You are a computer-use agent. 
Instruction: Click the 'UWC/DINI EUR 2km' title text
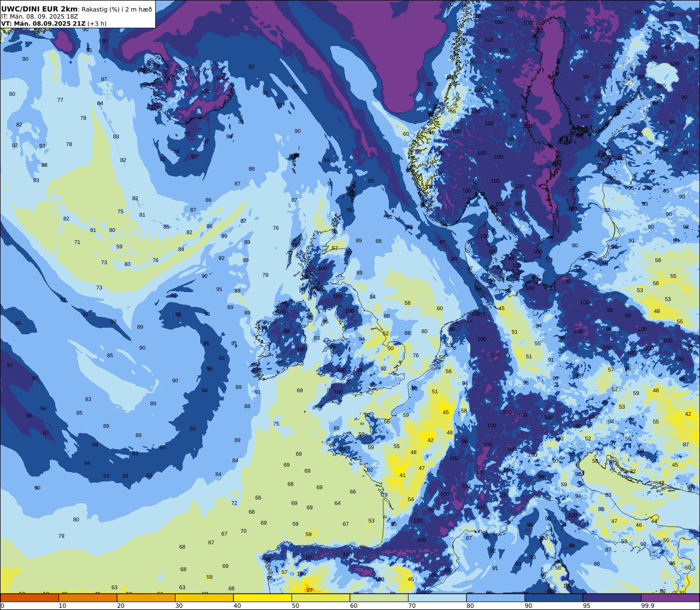point(40,9)
